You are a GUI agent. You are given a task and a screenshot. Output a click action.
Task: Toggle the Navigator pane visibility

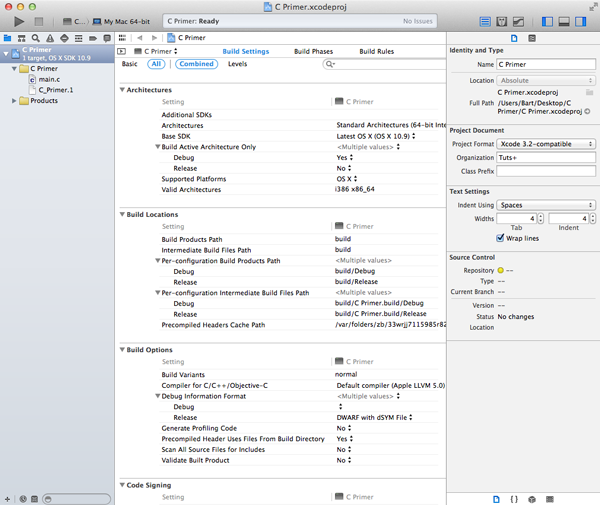pos(547,22)
